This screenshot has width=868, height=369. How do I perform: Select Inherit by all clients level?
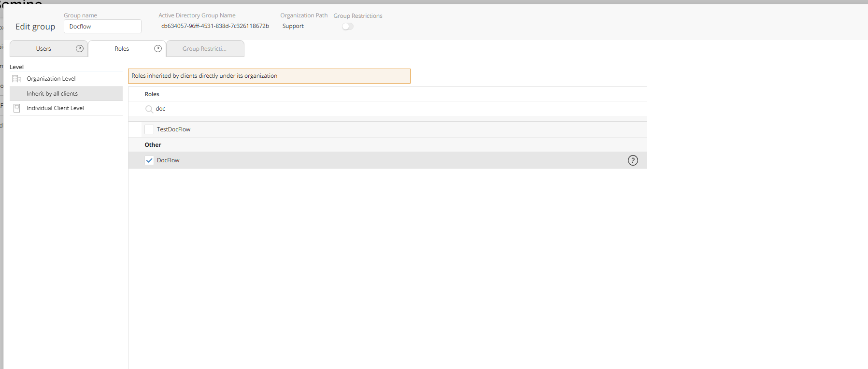(x=52, y=94)
